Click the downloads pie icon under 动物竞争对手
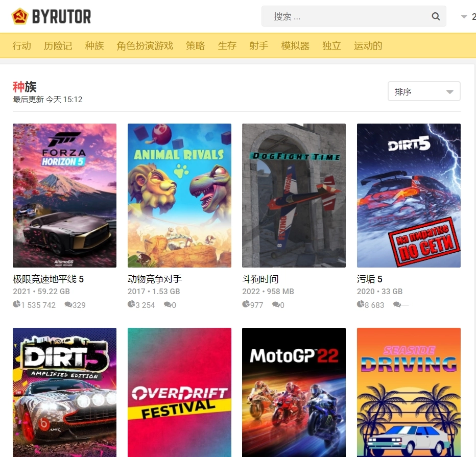Screen dimensions: 476x457 (131, 304)
